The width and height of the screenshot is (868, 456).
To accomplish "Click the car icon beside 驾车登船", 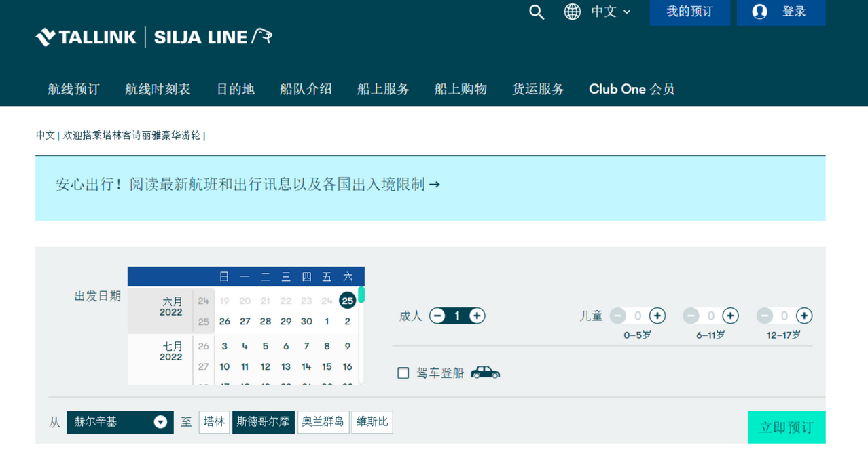I will pyautogui.click(x=485, y=373).
